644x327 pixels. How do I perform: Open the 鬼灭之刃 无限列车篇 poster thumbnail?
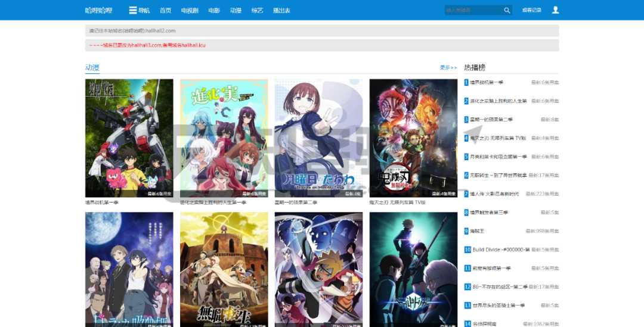[413, 137]
